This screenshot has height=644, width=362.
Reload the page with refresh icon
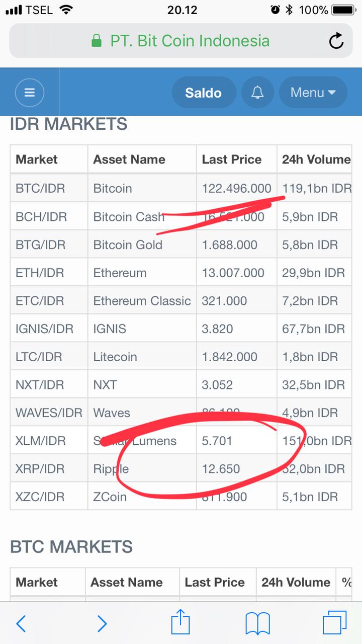(336, 41)
